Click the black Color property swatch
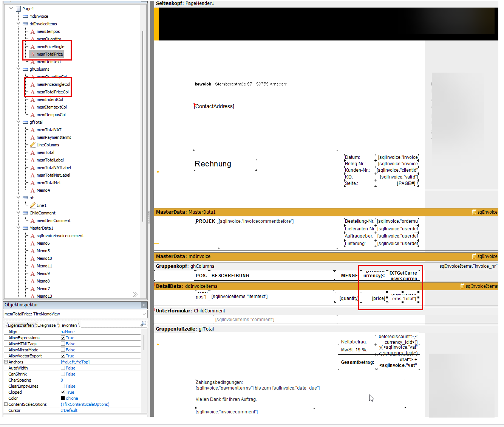 coord(63,398)
